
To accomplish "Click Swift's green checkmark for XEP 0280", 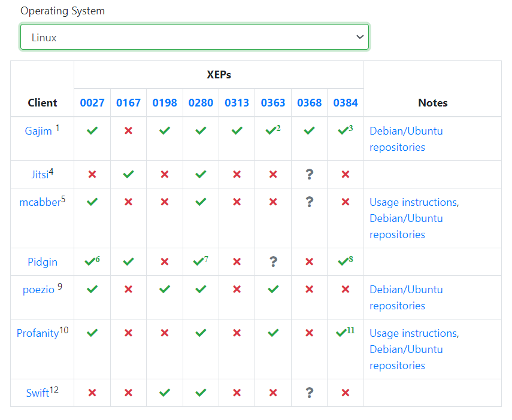I will 201,392.
